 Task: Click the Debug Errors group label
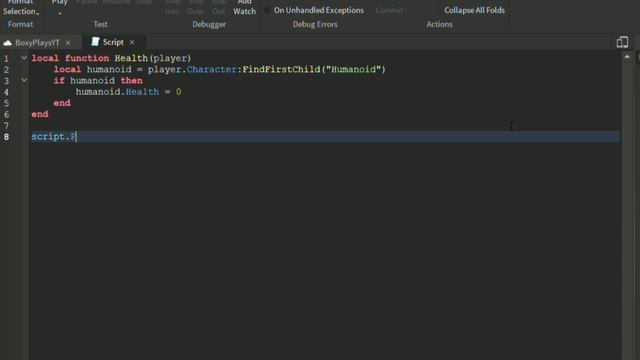[315, 24]
